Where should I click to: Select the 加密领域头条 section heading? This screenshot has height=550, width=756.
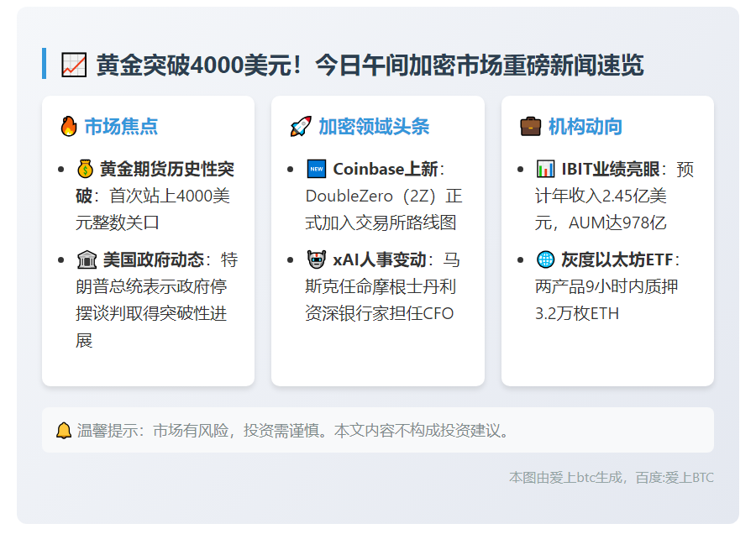point(374,127)
